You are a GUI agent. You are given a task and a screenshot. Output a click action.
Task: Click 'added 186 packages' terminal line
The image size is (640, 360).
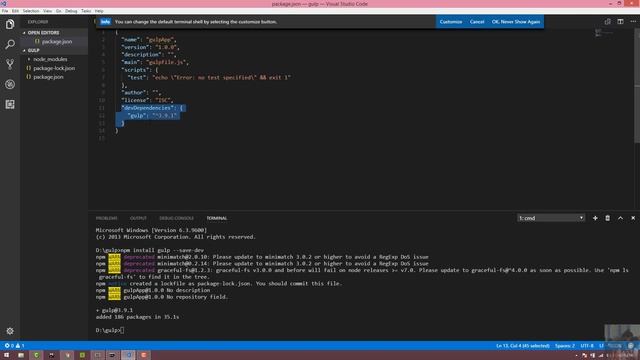[x=138, y=317]
